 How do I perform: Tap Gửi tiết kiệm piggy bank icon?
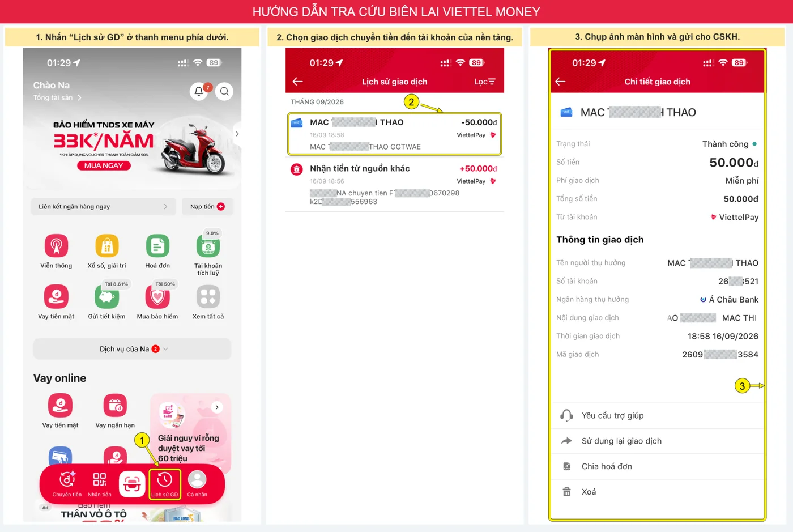coord(106,297)
